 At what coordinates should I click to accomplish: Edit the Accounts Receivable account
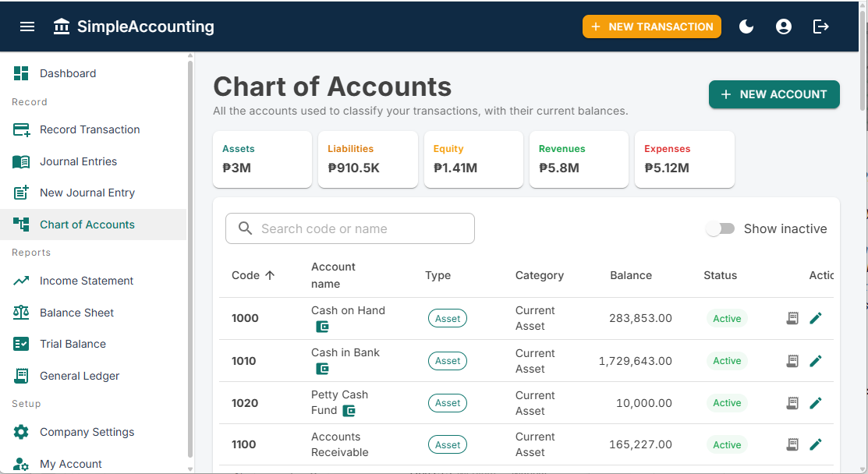816,444
